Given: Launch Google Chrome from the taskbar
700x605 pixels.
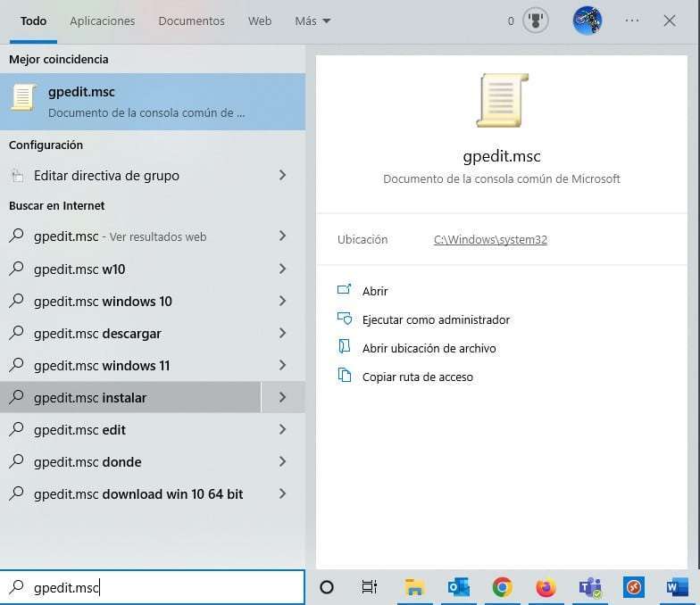Looking at the screenshot, I should (502, 587).
